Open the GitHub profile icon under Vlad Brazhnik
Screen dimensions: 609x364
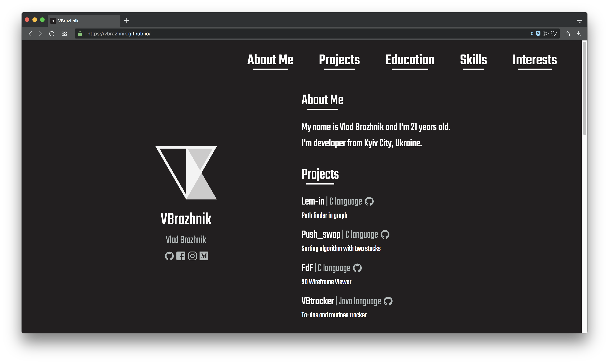tap(169, 256)
